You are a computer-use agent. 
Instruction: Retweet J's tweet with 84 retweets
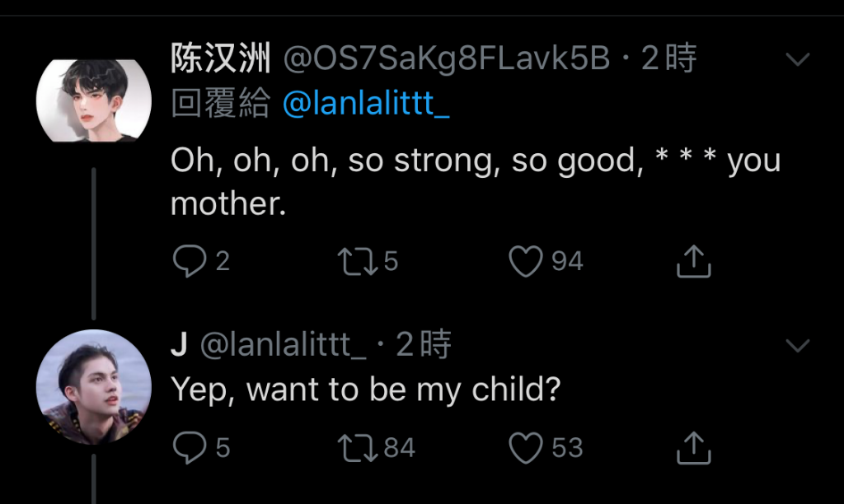pyautogui.click(x=358, y=448)
